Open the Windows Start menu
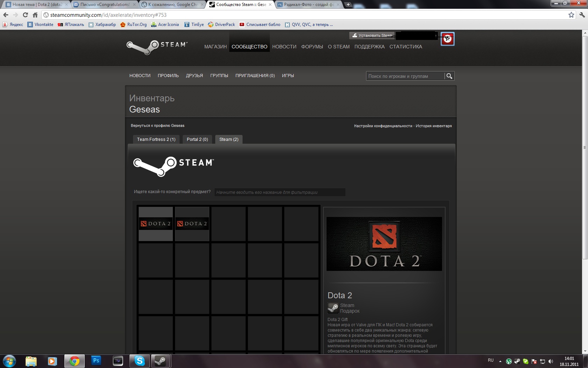588x368 pixels. click(9, 361)
